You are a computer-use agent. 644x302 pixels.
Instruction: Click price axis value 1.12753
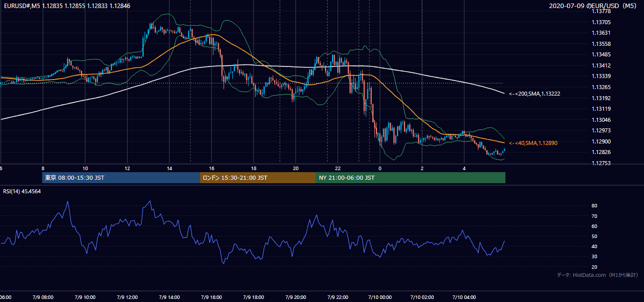(x=601, y=163)
